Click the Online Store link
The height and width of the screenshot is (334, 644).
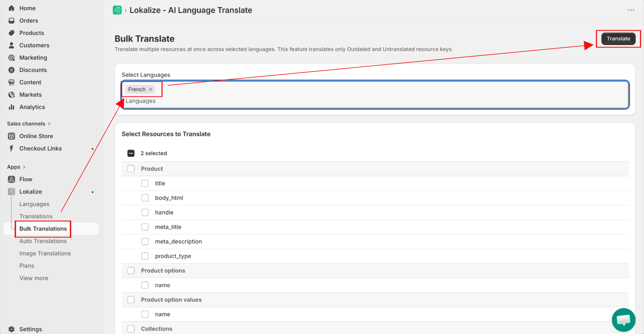(36, 136)
